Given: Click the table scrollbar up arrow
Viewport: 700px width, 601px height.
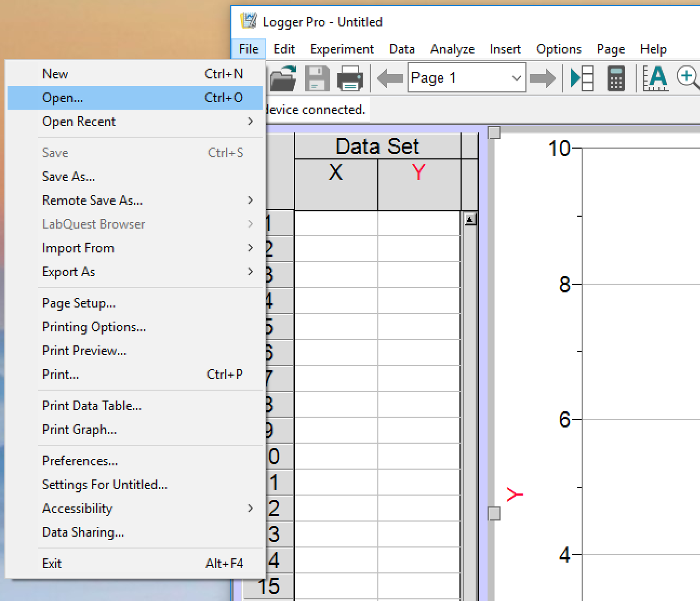Looking at the screenshot, I should [470, 219].
